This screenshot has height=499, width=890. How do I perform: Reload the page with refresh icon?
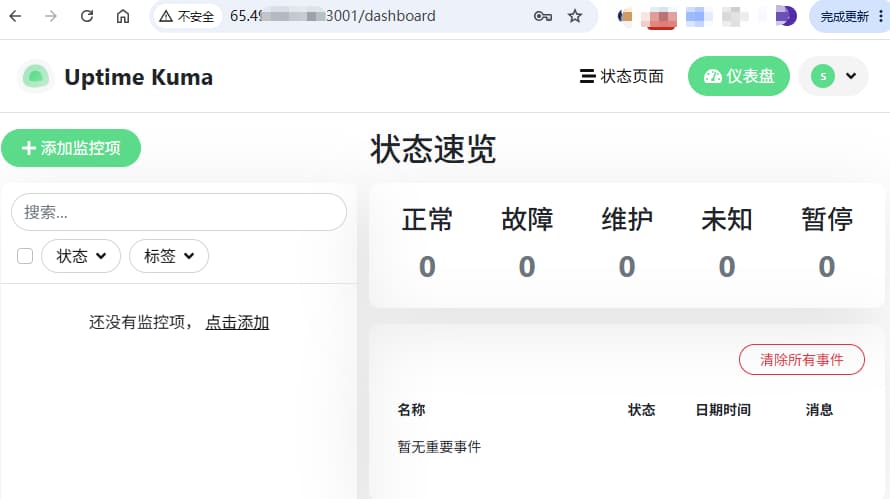point(87,16)
